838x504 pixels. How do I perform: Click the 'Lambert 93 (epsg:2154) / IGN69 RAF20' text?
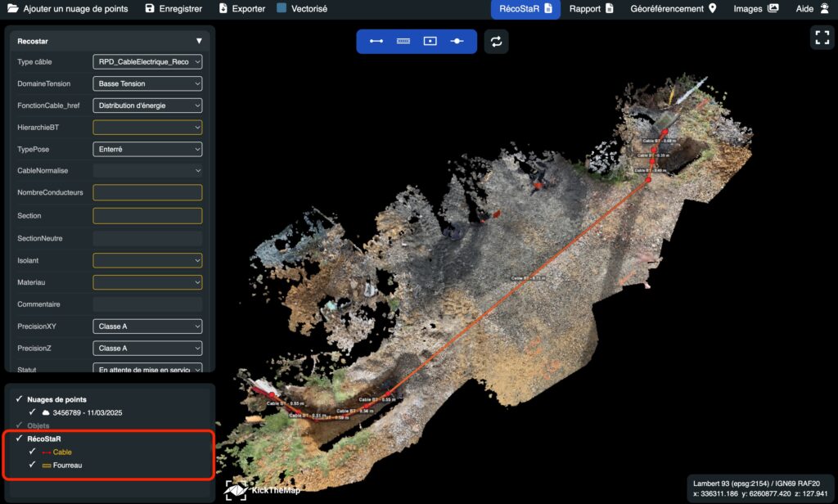coord(756,484)
